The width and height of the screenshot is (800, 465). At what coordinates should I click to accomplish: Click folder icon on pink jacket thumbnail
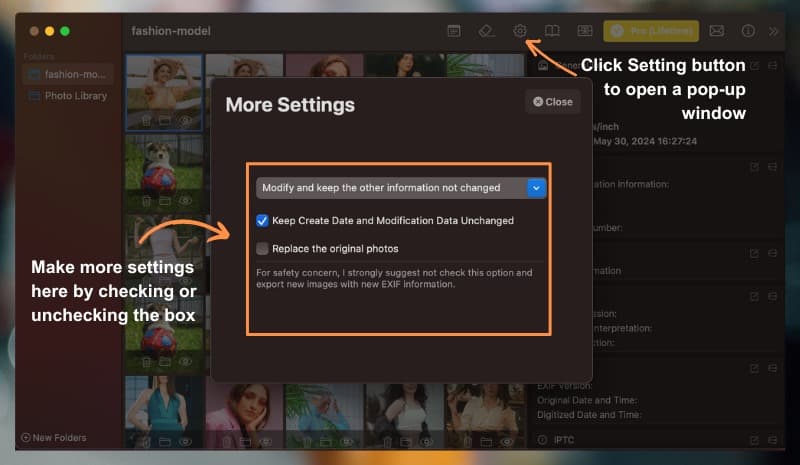[245, 442]
